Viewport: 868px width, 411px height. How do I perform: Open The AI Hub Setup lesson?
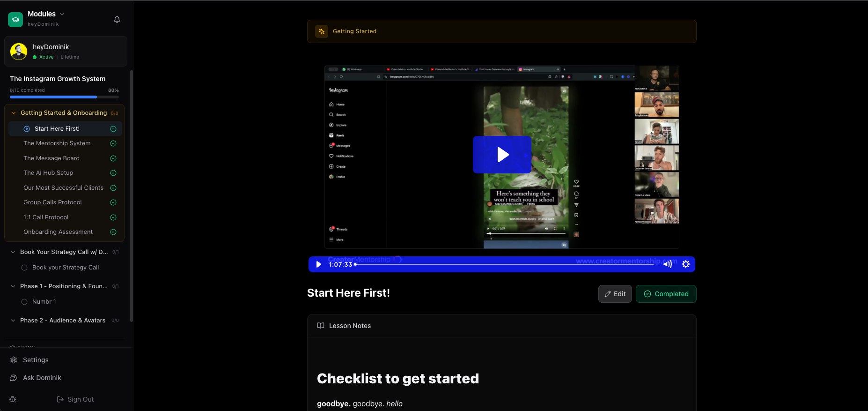point(48,173)
